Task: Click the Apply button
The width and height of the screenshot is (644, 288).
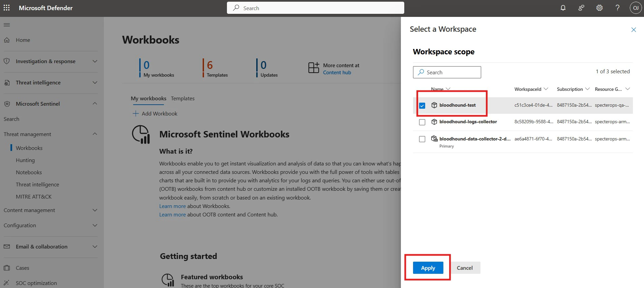Action: pos(428,268)
